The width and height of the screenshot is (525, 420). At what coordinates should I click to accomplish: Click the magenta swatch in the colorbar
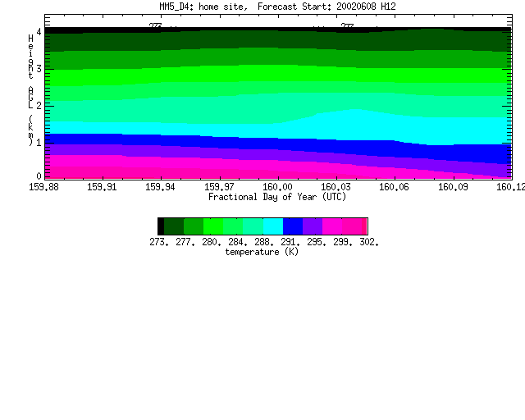(x=332, y=226)
